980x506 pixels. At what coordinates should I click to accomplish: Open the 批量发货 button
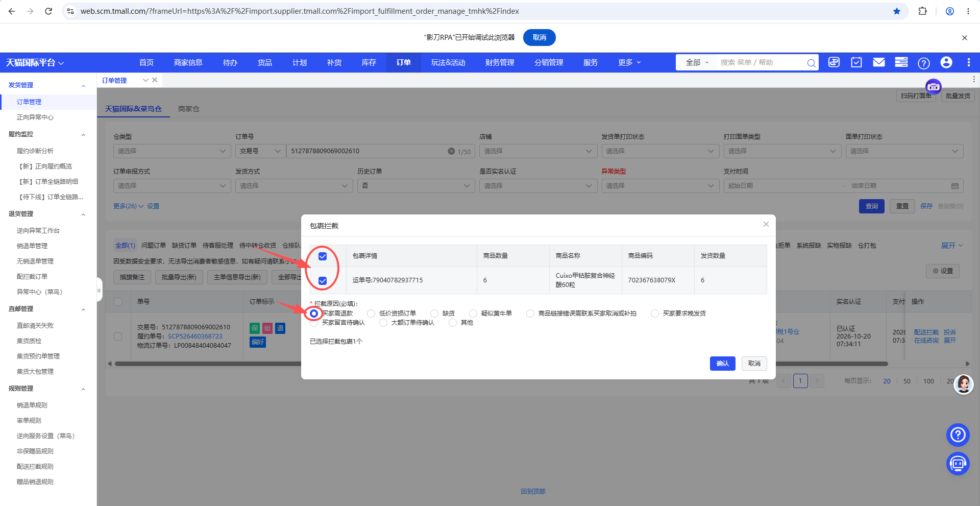[958, 95]
